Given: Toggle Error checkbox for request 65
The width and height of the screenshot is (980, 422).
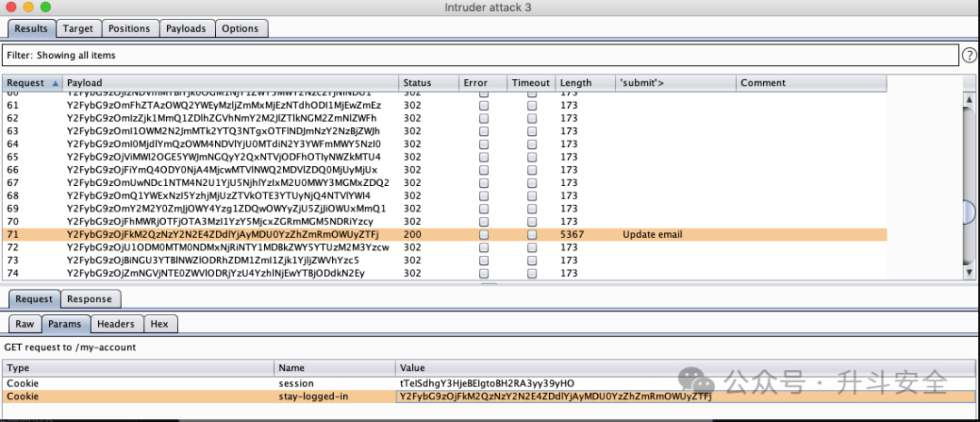Looking at the screenshot, I should (484, 157).
